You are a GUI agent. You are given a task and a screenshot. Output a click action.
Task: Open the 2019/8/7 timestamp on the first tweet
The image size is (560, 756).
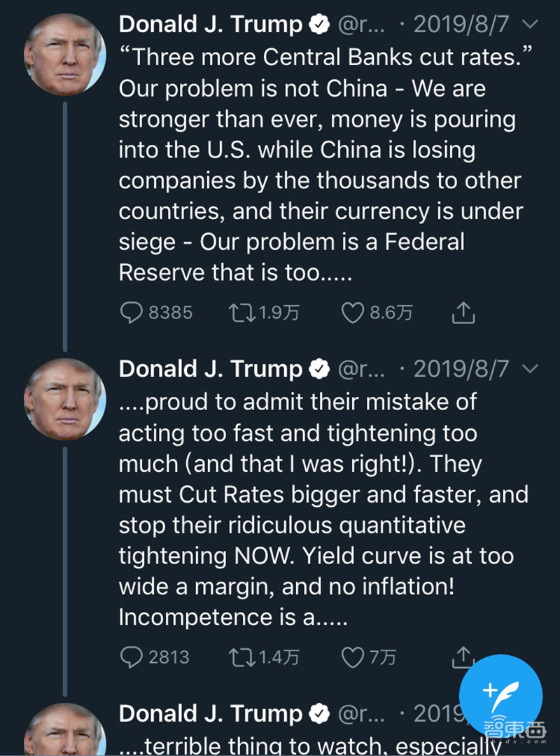tap(463, 24)
